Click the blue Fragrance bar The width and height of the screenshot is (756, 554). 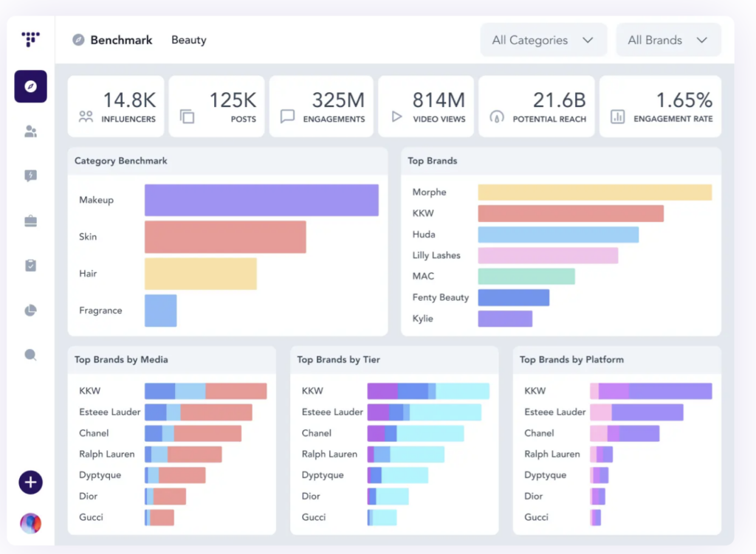pos(160,311)
